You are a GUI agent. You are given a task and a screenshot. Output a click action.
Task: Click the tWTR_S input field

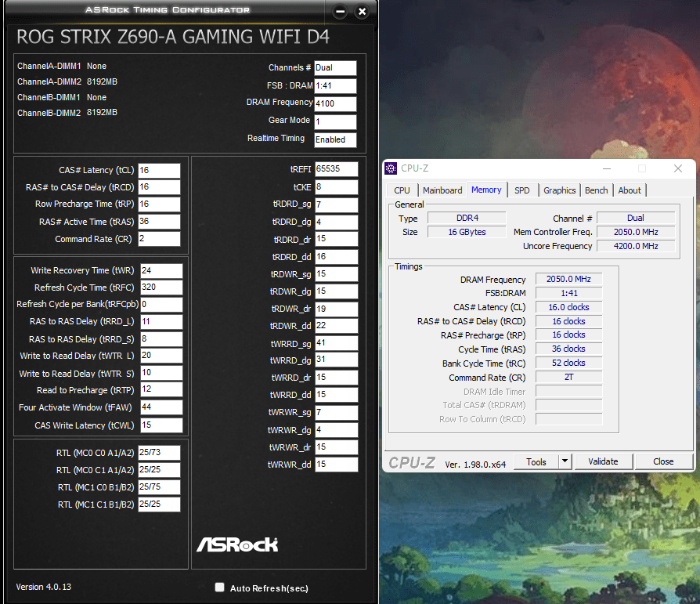[161, 373]
